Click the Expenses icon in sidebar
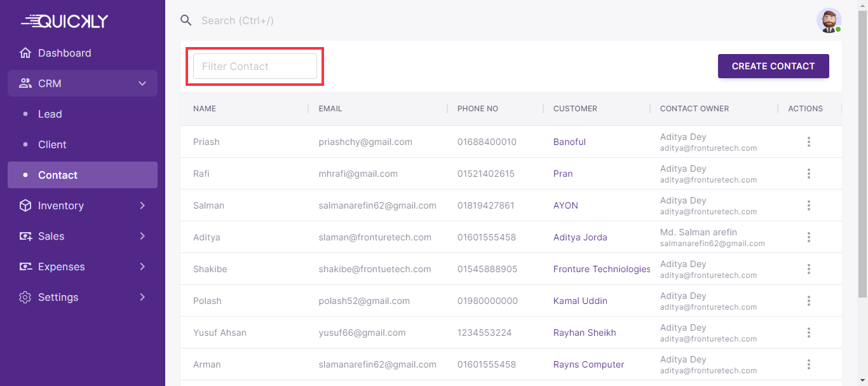The image size is (868, 386). point(25,266)
